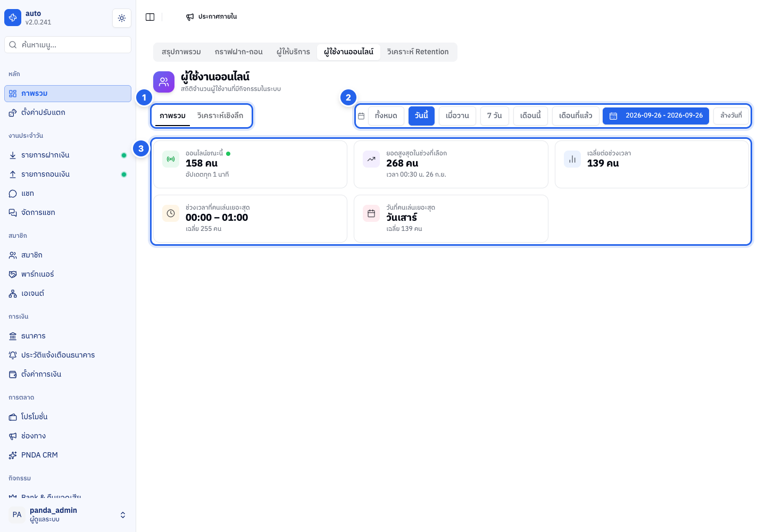766x532 pixels.
Task: Click the handshake icon for พาร์ทเนอร์
Action: coord(13,275)
